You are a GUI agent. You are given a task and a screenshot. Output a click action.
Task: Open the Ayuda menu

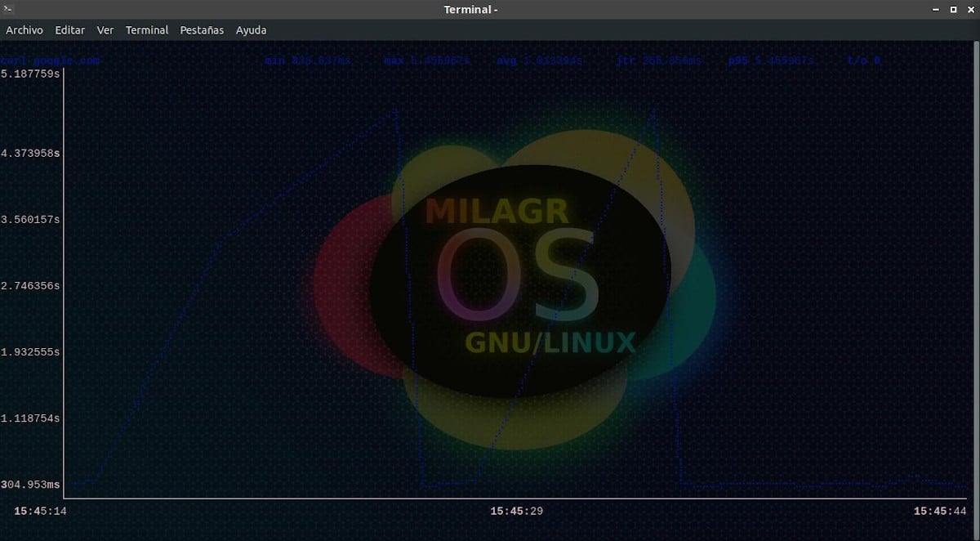coord(251,30)
